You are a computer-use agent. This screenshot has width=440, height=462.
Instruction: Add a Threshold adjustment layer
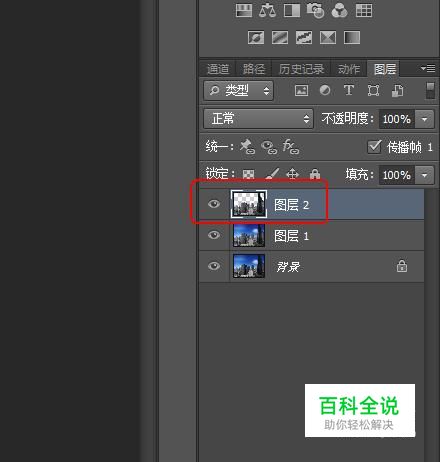[x=304, y=37]
